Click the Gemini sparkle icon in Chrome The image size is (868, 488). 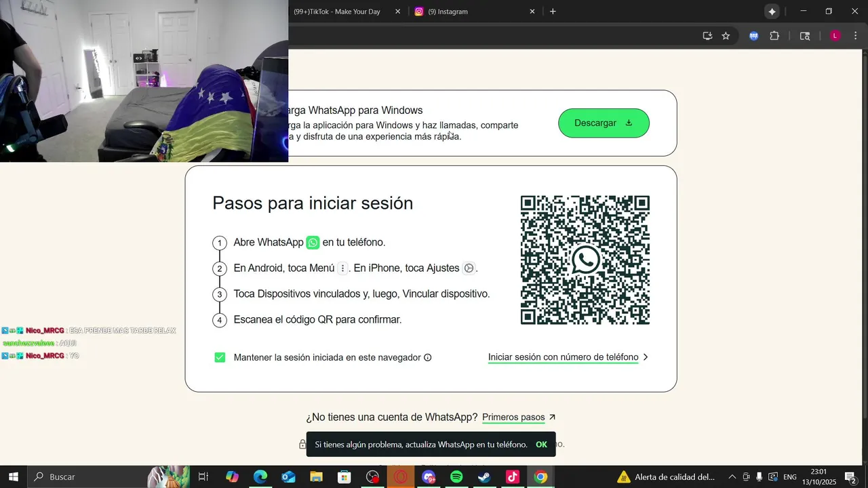tap(772, 12)
